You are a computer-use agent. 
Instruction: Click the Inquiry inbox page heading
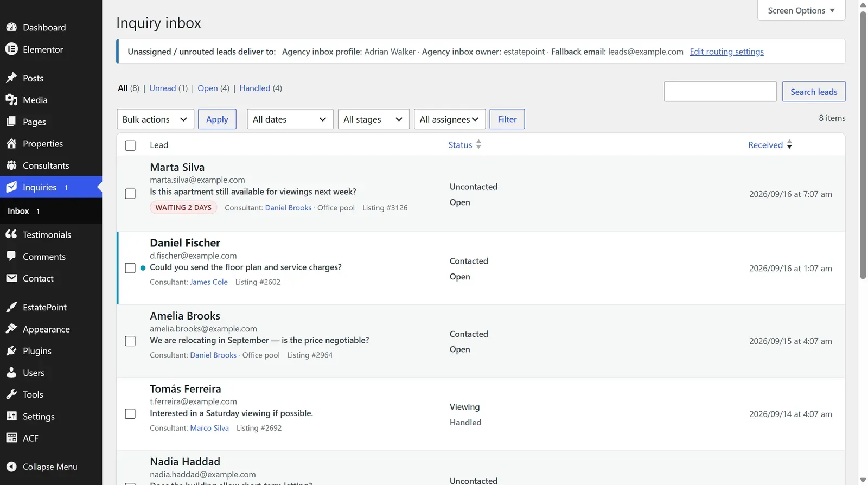pyautogui.click(x=158, y=23)
